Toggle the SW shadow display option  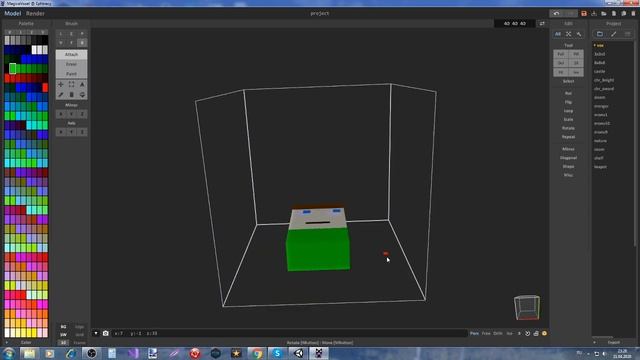click(63, 335)
